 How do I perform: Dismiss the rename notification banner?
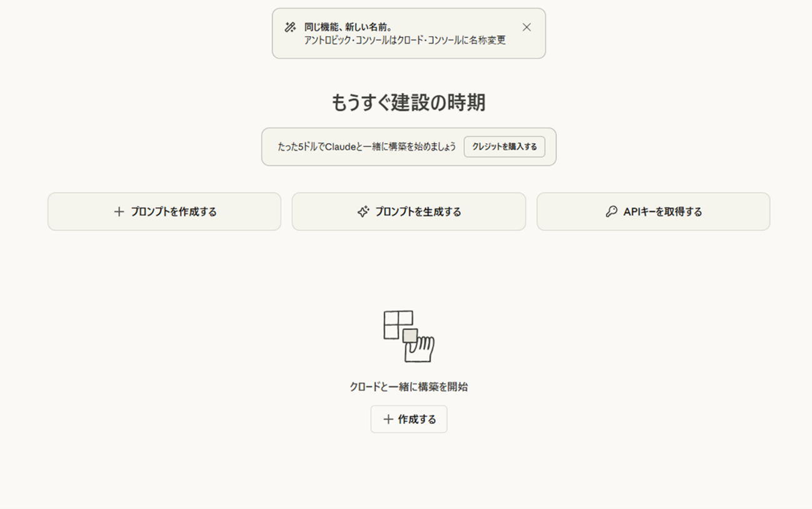(x=526, y=28)
